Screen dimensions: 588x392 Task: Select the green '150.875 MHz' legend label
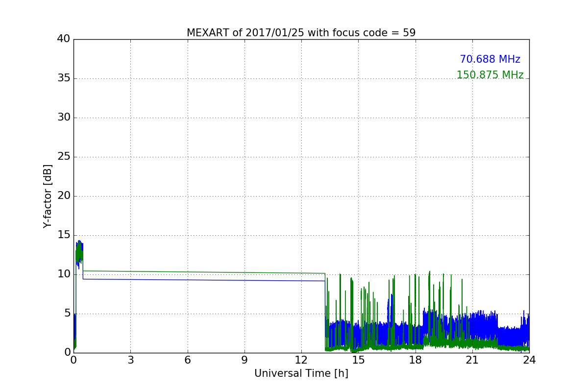(490, 75)
